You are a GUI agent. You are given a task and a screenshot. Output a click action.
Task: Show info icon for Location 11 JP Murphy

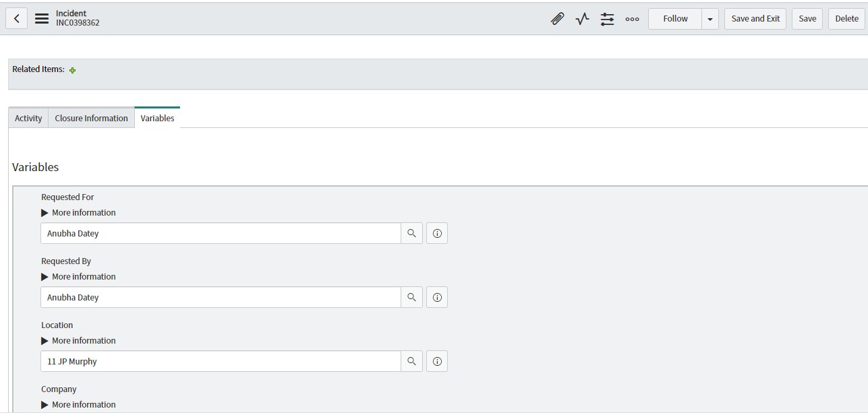pos(437,361)
